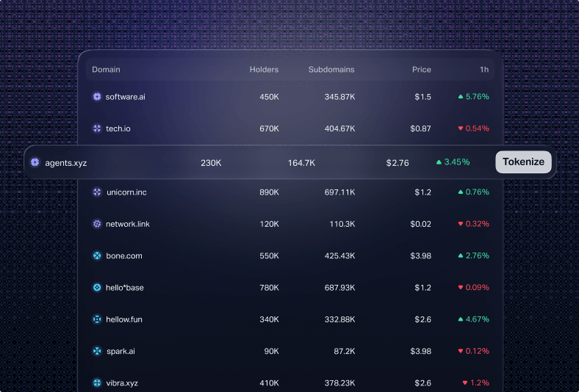Click the hellow.fun domain icon
This screenshot has width=579, height=392.
click(x=96, y=319)
